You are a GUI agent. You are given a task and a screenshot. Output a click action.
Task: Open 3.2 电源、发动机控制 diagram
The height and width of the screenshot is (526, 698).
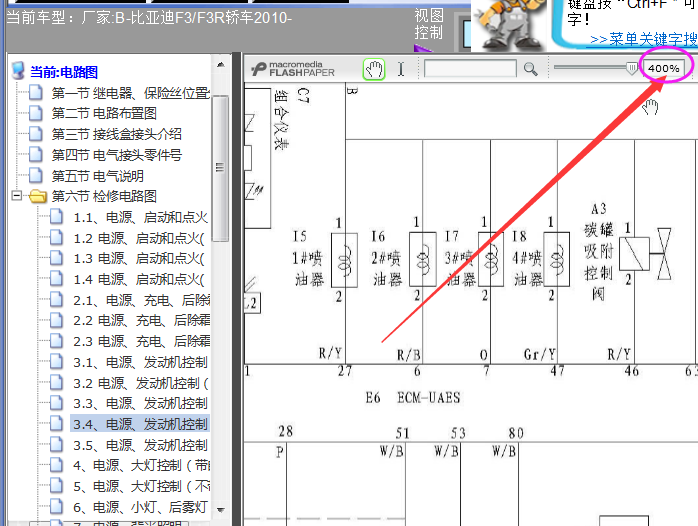pos(141,383)
